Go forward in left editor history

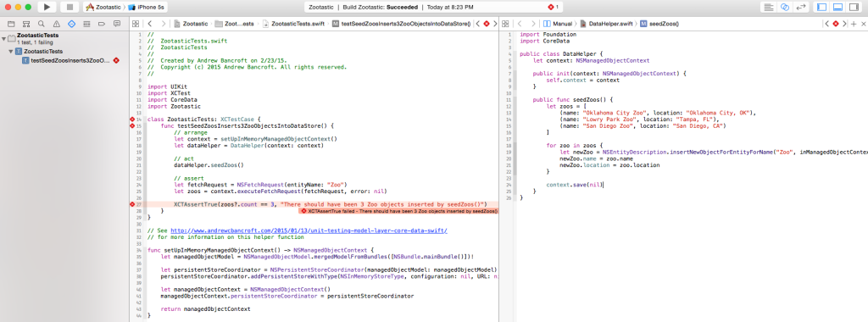163,24
